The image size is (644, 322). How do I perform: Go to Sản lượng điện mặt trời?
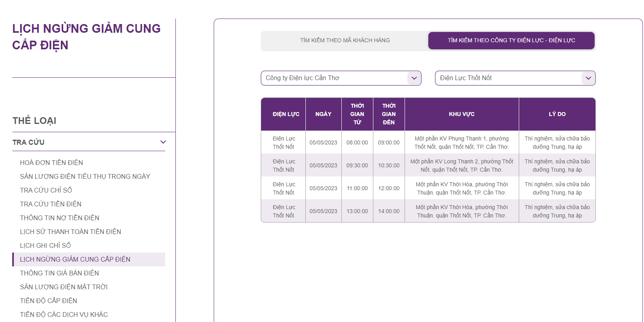64,287
